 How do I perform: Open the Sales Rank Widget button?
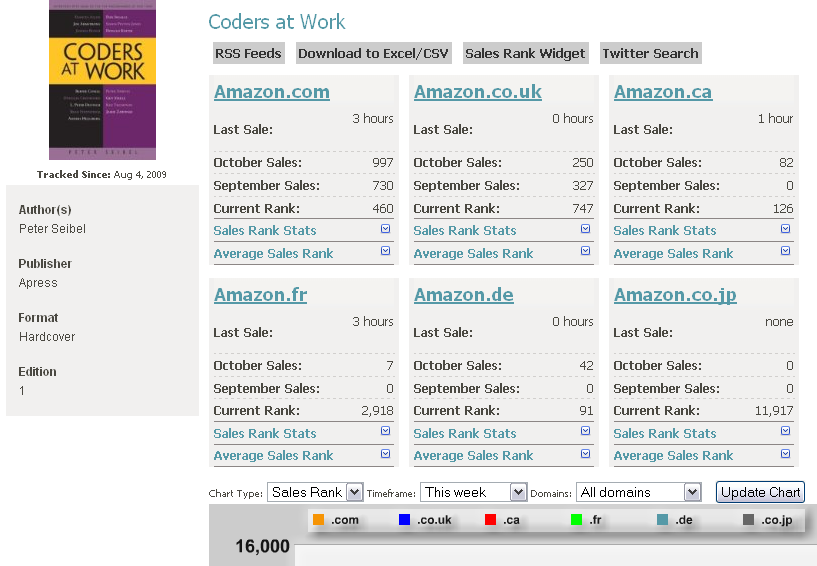point(525,53)
